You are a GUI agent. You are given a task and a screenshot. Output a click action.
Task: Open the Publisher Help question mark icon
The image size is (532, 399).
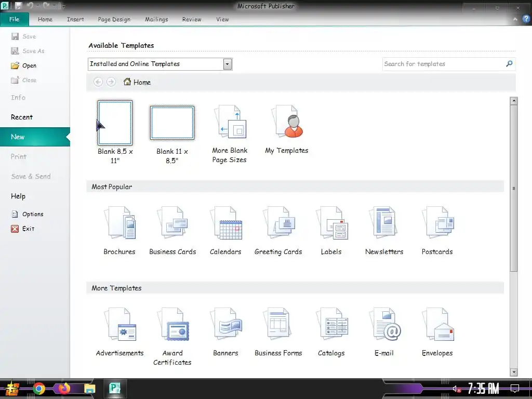(526, 19)
